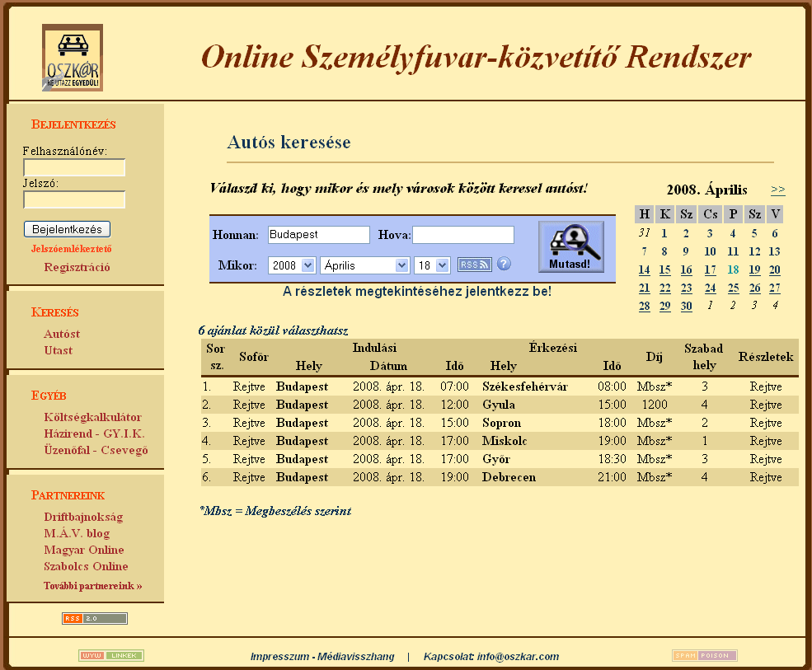Click the Felhasználónév input field
The height and width of the screenshot is (670, 812).
(74, 168)
